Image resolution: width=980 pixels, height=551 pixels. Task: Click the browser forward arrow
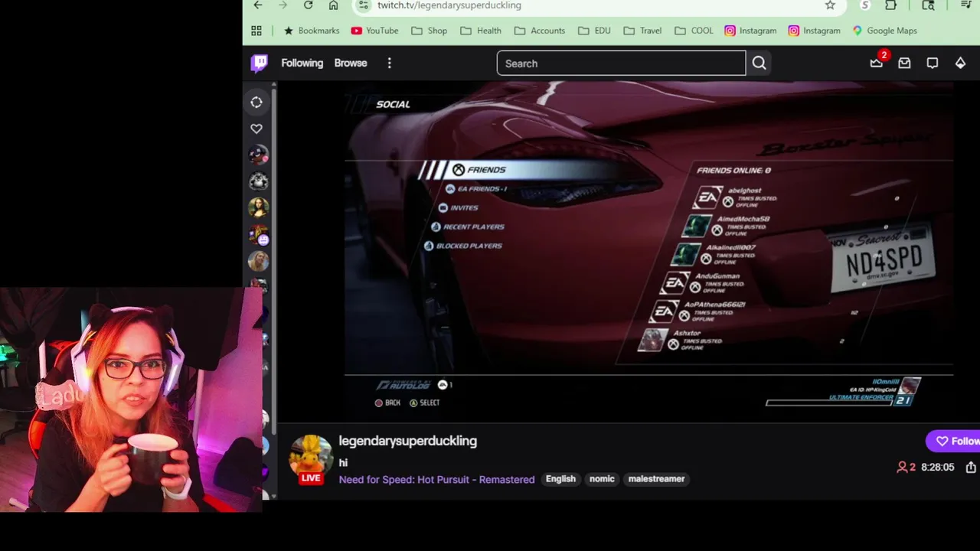tap(283, 5)
